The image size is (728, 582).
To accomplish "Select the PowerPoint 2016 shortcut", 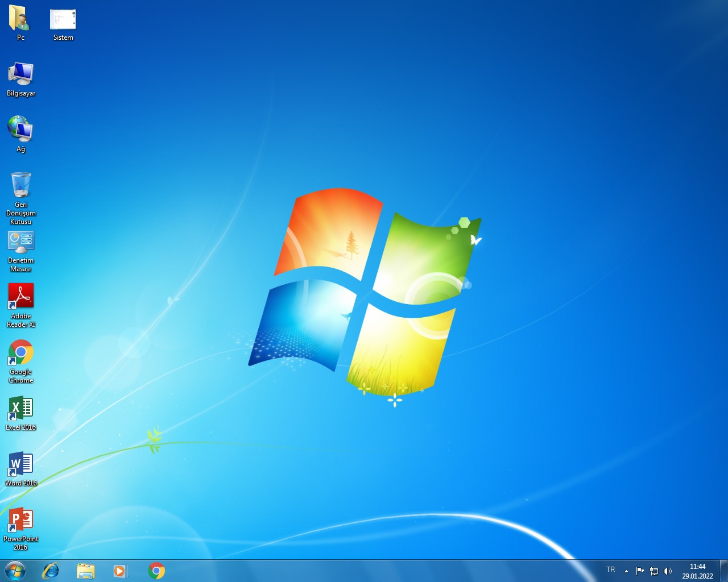I will coord(21,529).
